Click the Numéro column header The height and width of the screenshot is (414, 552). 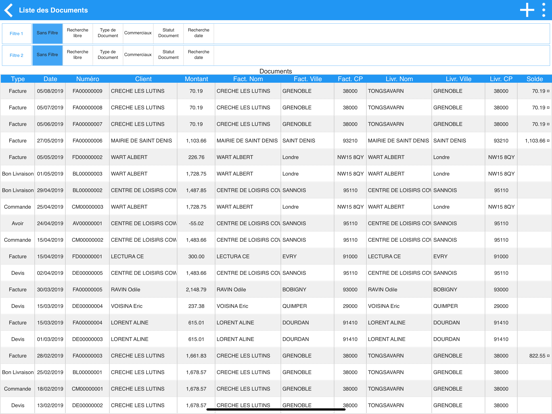pos(87,79)
